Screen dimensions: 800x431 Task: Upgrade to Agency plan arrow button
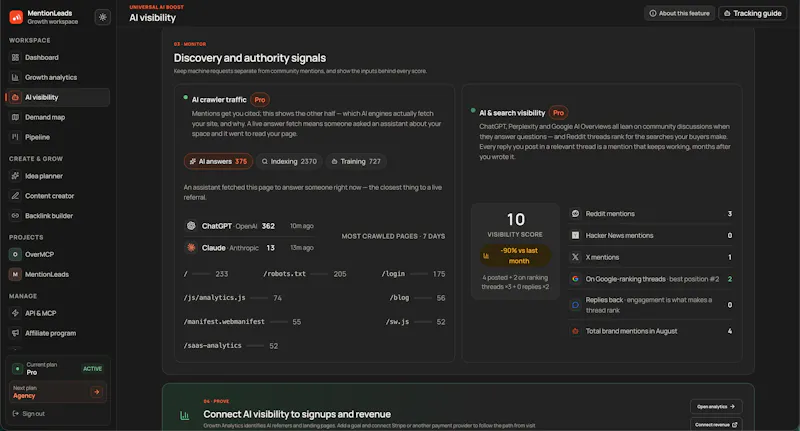(x=96, y=392)
